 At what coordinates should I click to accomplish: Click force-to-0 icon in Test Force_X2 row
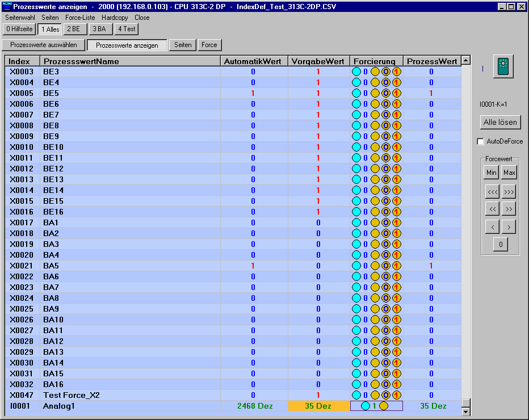(x=385, y=395)
